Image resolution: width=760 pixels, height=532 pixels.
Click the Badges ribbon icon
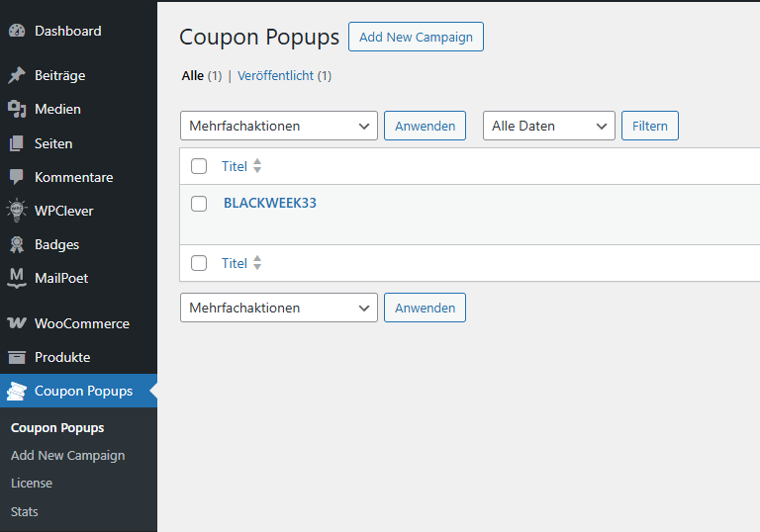17,244
